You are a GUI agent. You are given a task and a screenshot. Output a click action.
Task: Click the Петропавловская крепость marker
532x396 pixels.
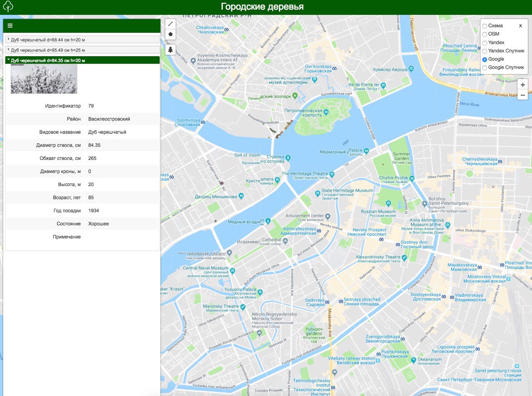click(326, 112)
